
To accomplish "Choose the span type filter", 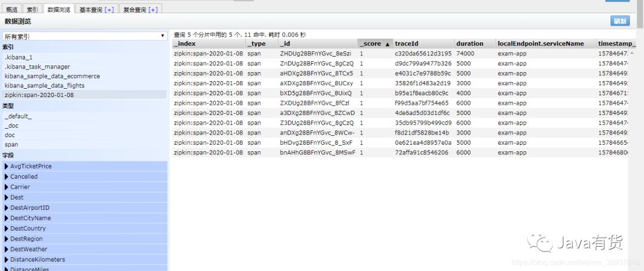I will pos(85,145).
